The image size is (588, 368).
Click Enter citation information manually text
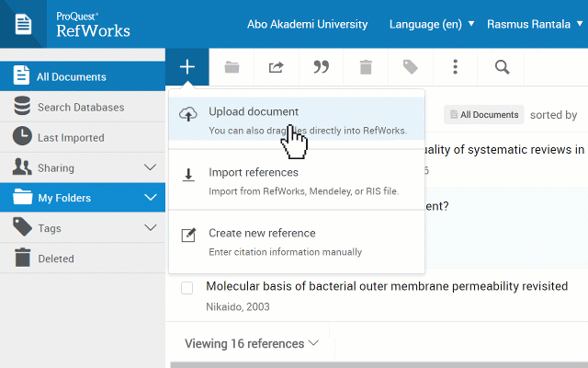point(285,251)
